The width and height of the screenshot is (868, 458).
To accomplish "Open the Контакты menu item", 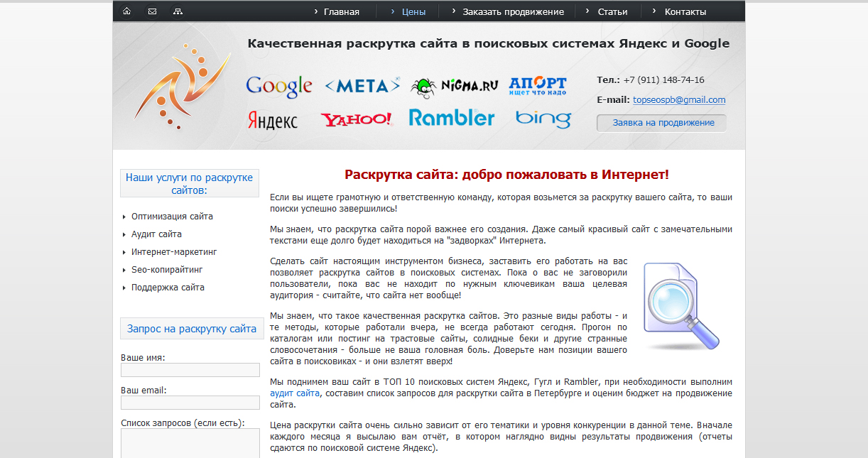I will (x=685, y=11).
